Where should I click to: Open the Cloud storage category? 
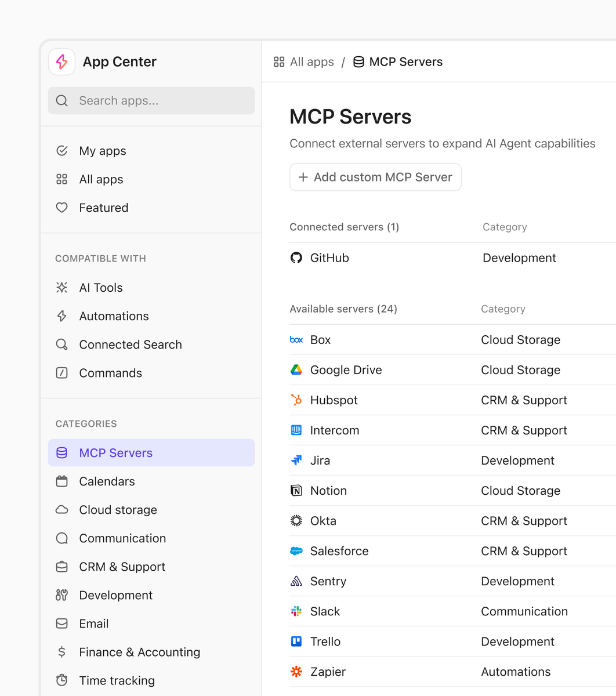(151, 510)
